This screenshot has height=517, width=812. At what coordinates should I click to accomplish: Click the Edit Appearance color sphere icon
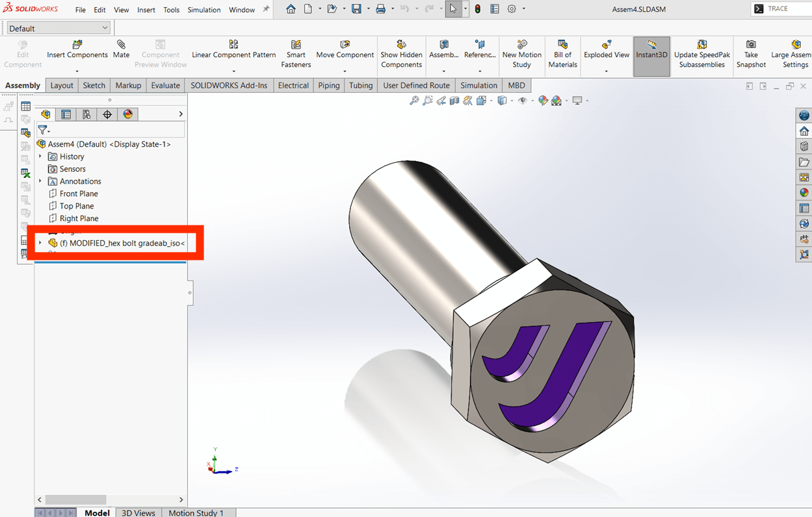(543, 101)
